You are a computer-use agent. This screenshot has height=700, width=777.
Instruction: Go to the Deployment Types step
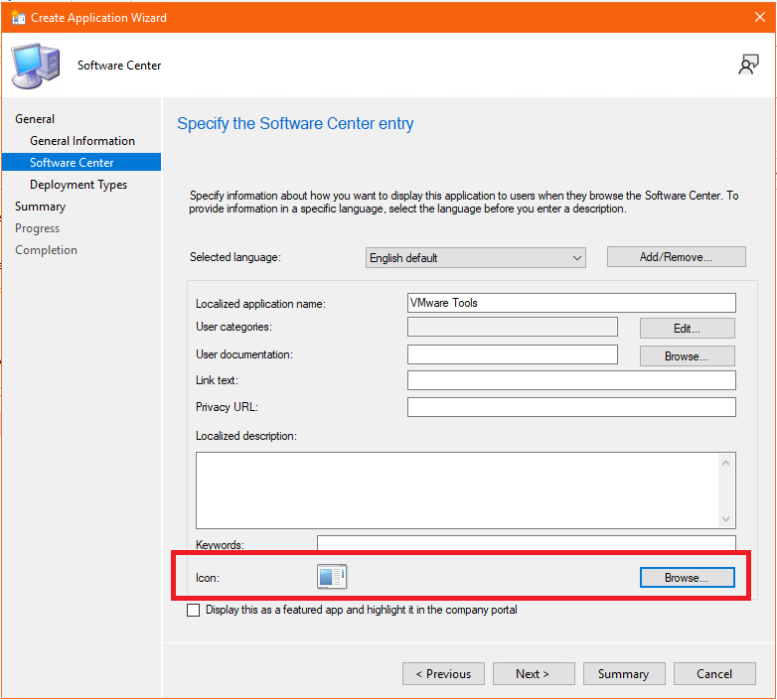[78, 185]
